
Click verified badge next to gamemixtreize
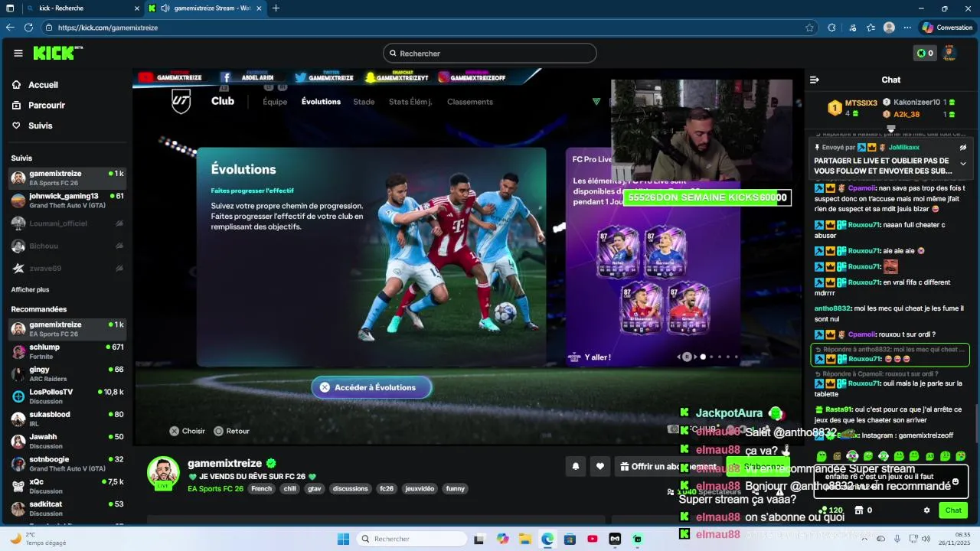[270, 463]
